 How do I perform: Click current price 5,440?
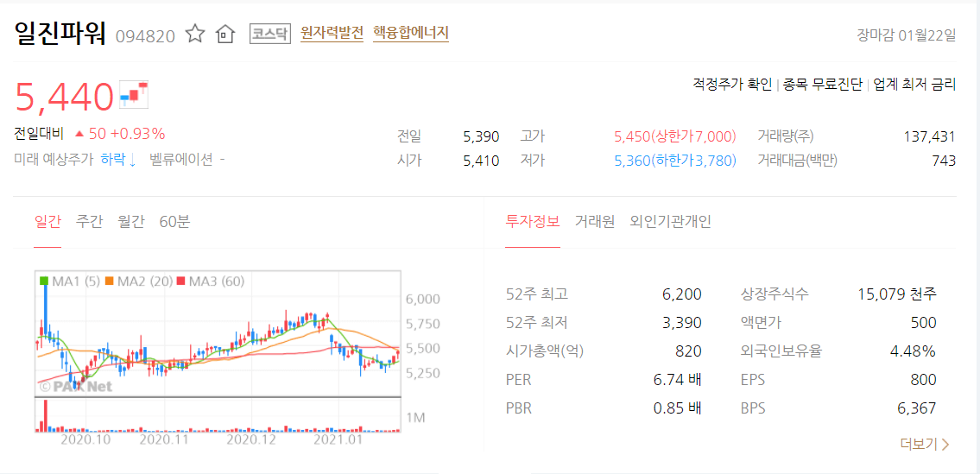coord(65,97)
